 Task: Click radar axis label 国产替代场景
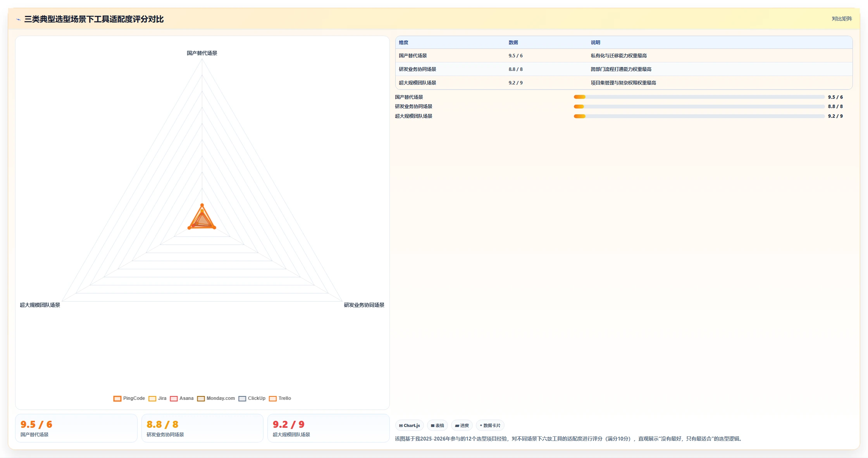pos(202,53)
